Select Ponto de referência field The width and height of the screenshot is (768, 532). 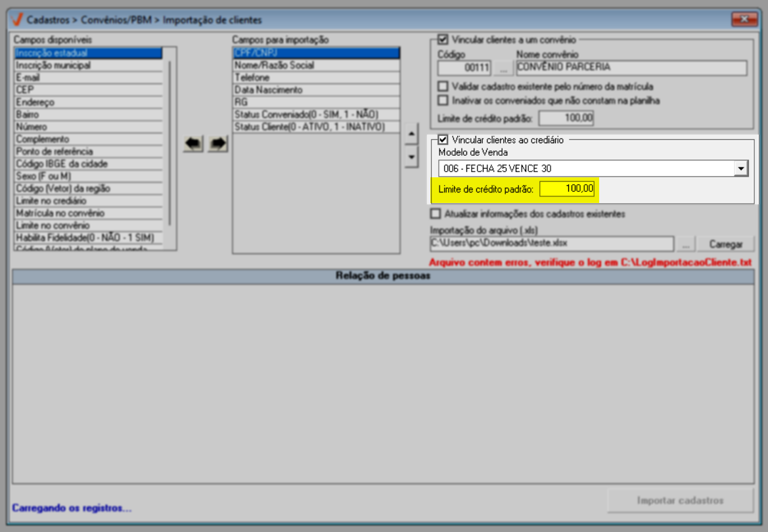(88, 151)
